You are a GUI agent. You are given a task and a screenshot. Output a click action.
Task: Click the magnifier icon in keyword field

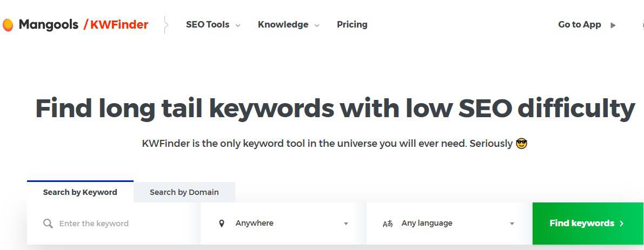coord(48,224)
